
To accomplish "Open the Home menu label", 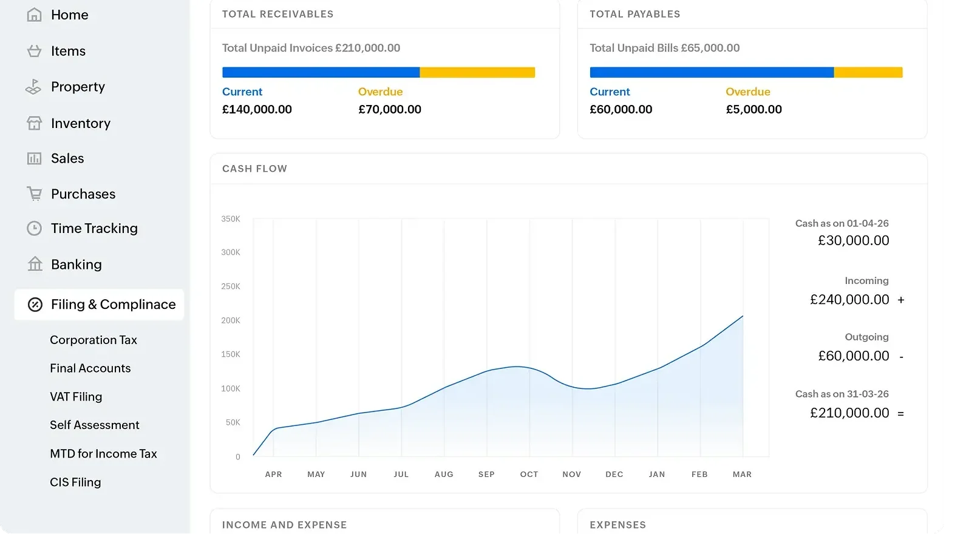I will click(70, 15).
